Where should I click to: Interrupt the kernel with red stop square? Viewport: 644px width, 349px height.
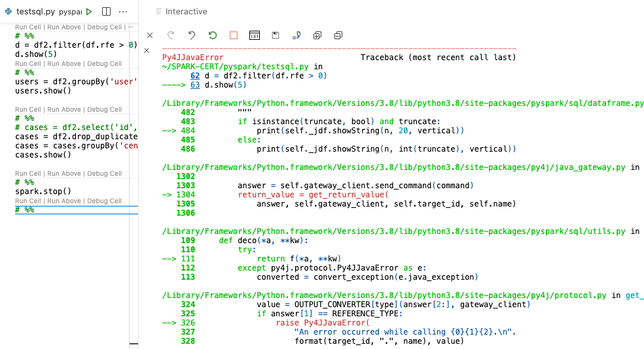tap(234, 35)
